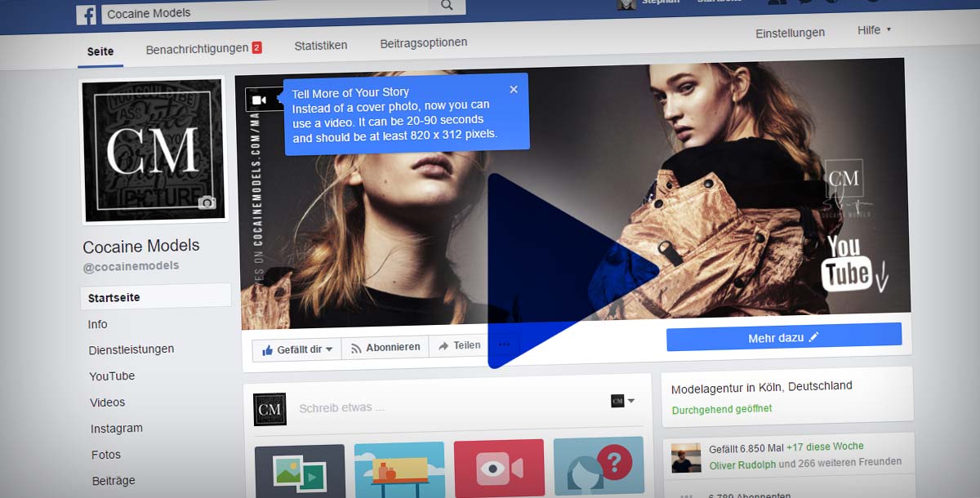Image resolution: width=980 pixels, height=498 pixels.
Task: Click the camera icon on profile picture
Action: [207, 202]
